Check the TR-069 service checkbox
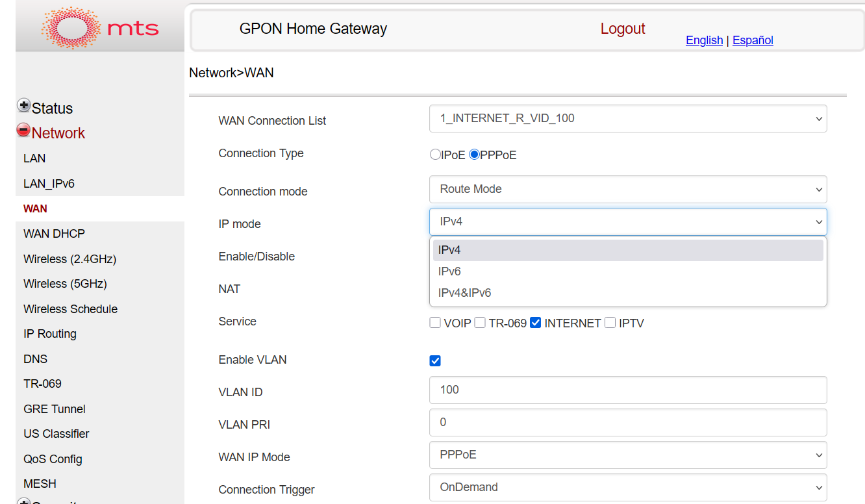The width and height of the screenshot is (865, 504). 480,323
